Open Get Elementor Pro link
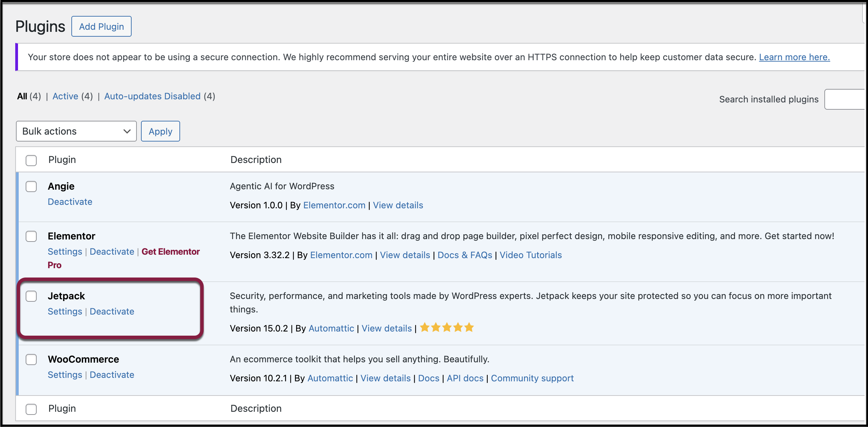The height and width of the screenshot is (427, 868). click(170, 252)
